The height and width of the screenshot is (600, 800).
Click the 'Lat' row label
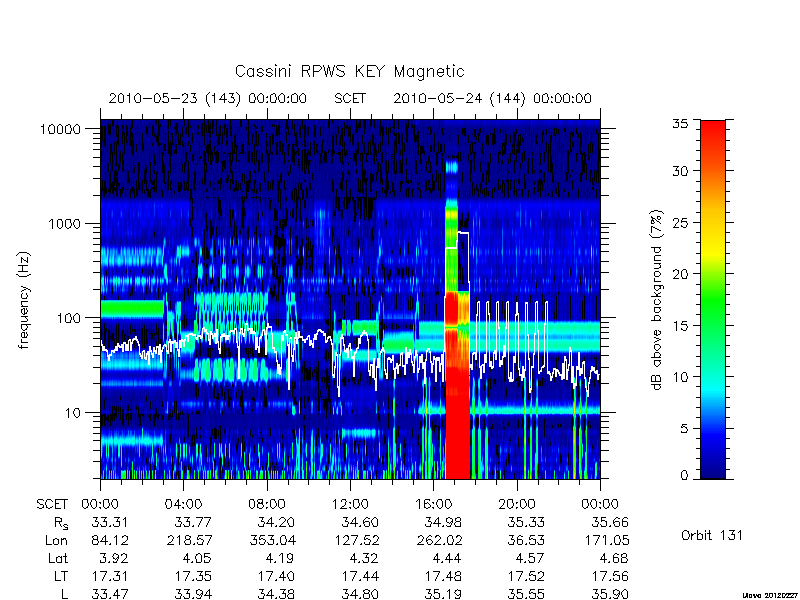[58, 559]
